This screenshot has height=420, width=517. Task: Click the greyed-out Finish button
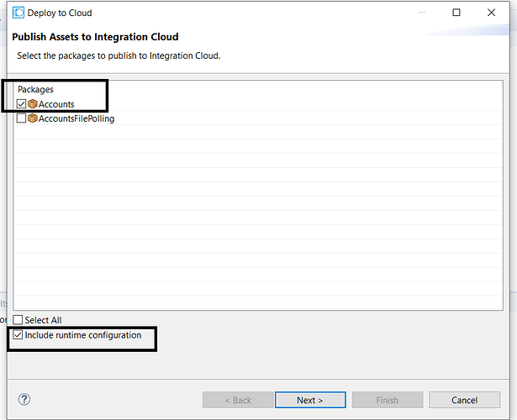[388, 400]
